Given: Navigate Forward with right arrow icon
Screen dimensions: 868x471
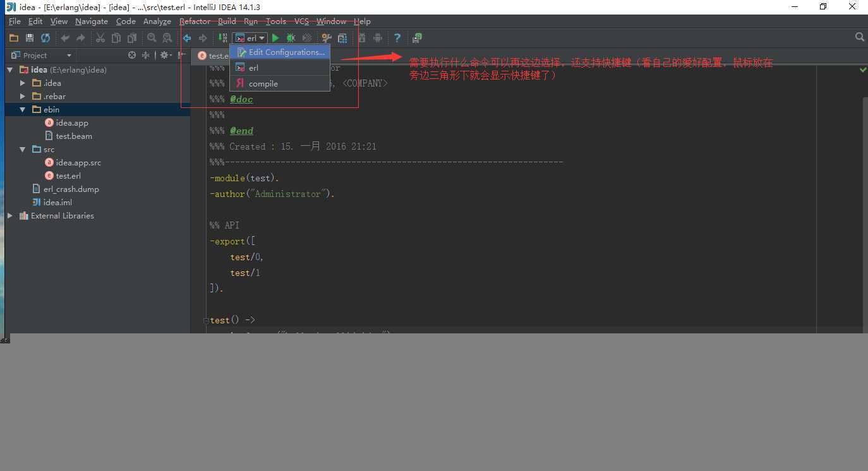Looking at the screenshot, I should coord(203,38).
